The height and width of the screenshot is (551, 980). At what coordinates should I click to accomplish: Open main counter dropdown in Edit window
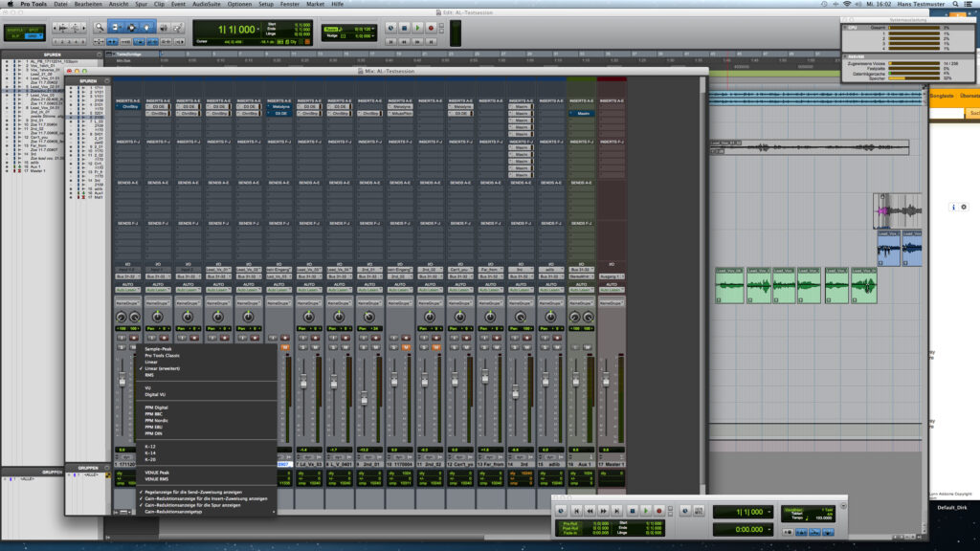[x=260, y=29]
